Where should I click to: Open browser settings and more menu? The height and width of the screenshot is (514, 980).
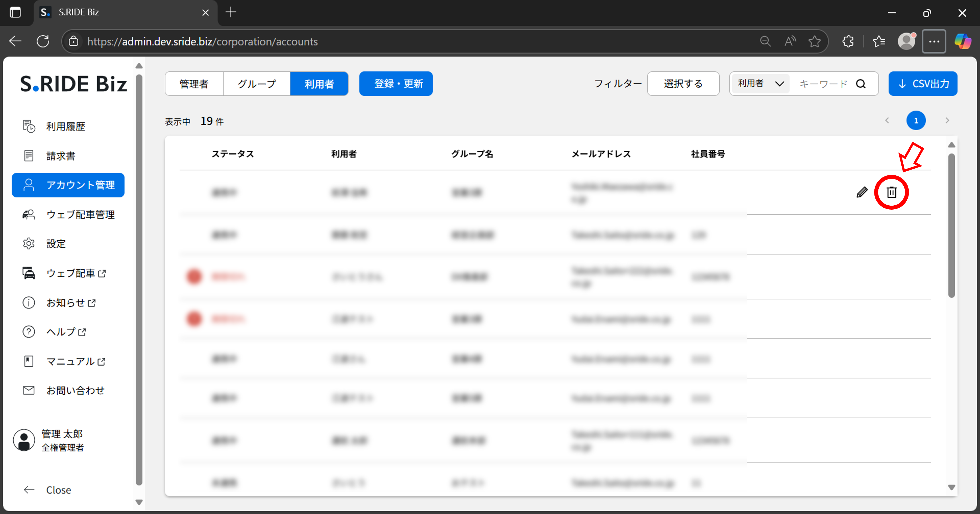point(934,41)
